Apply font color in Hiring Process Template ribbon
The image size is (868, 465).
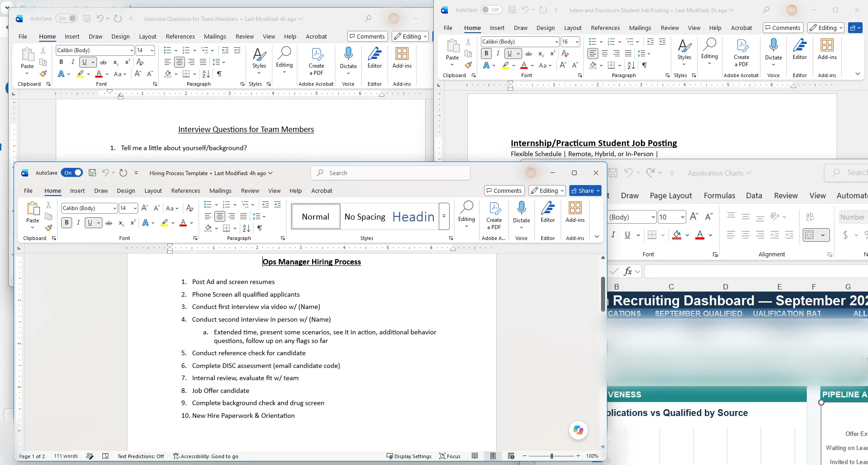(183, 223)
